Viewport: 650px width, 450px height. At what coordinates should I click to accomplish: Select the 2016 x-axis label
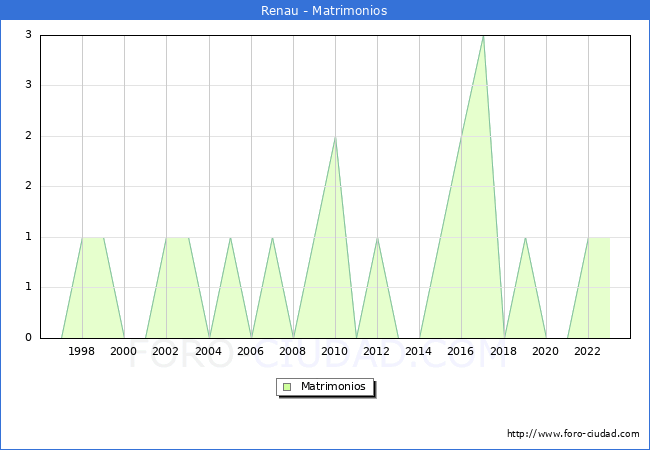pos(461,351)
